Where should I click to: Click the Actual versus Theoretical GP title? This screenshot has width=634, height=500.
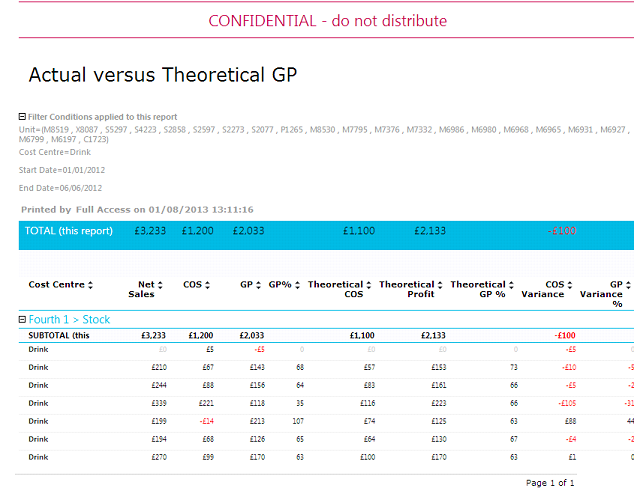[162, 75]
